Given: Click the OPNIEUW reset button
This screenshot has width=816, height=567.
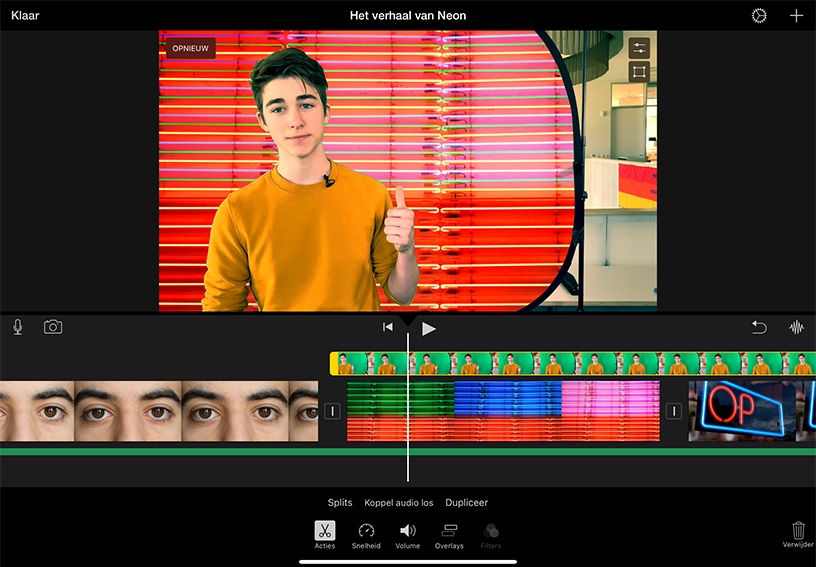Looking at the screenshot, I should coord(190,48).
